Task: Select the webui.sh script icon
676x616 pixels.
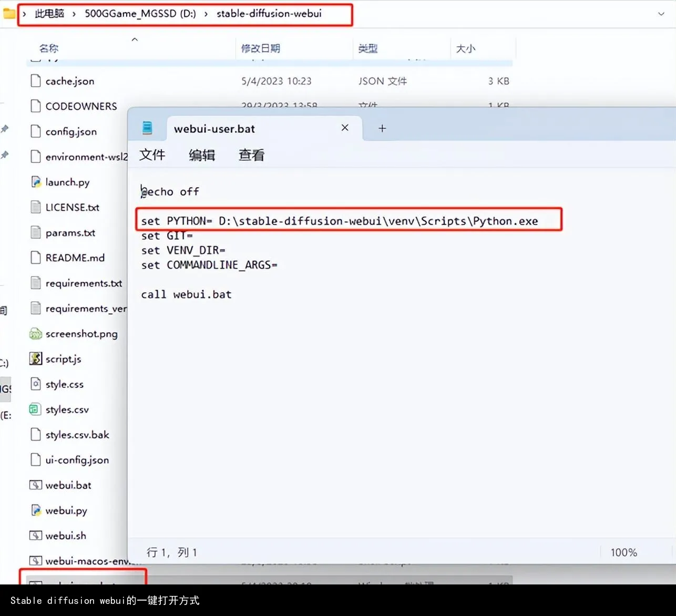Action: [36, 536]
